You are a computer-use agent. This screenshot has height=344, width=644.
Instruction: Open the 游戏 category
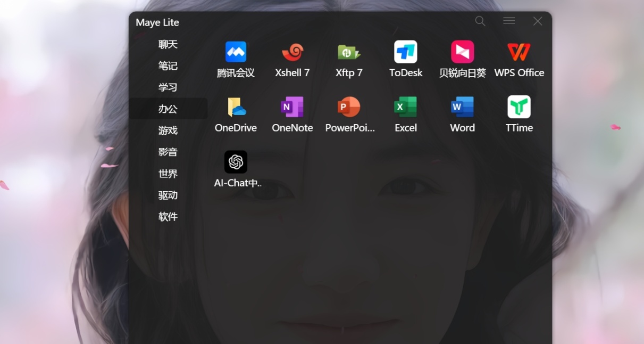(168, 130)
